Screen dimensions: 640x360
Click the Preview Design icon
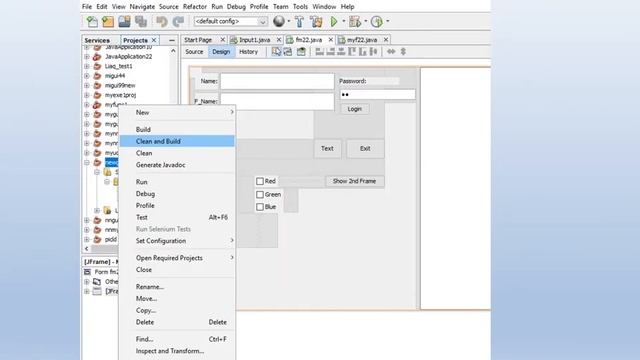coord(301,51)
